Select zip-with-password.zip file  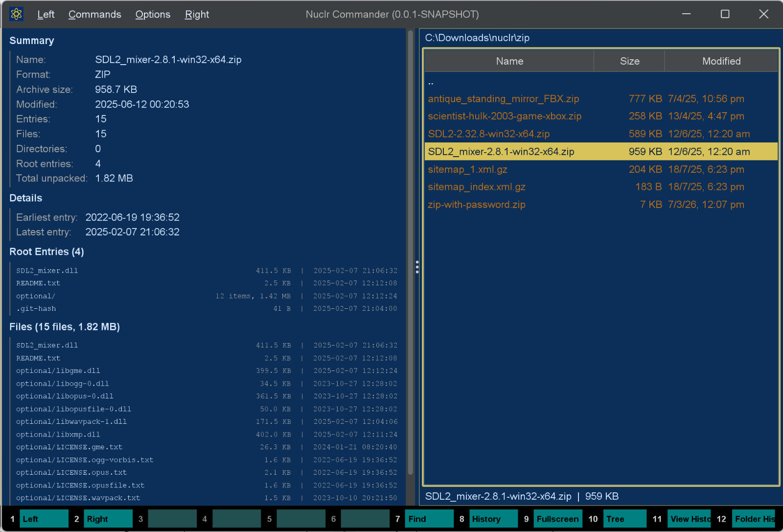(x=601, y=205)
